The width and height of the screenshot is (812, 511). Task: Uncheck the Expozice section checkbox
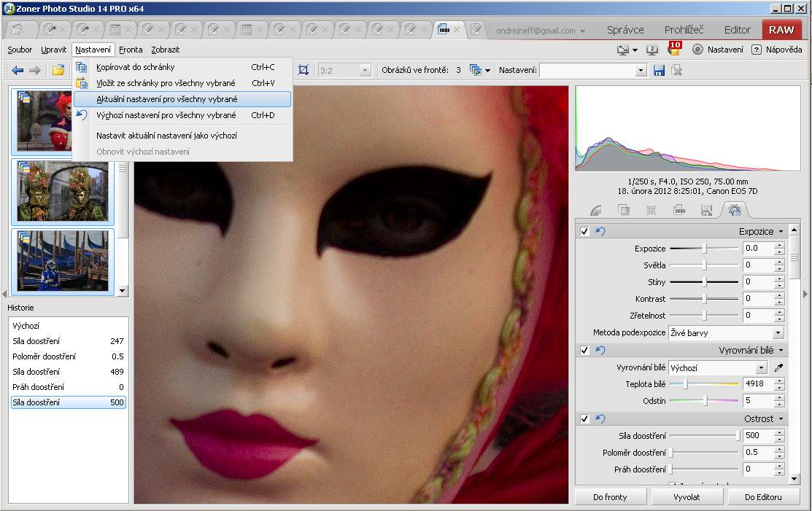point(584,231)
